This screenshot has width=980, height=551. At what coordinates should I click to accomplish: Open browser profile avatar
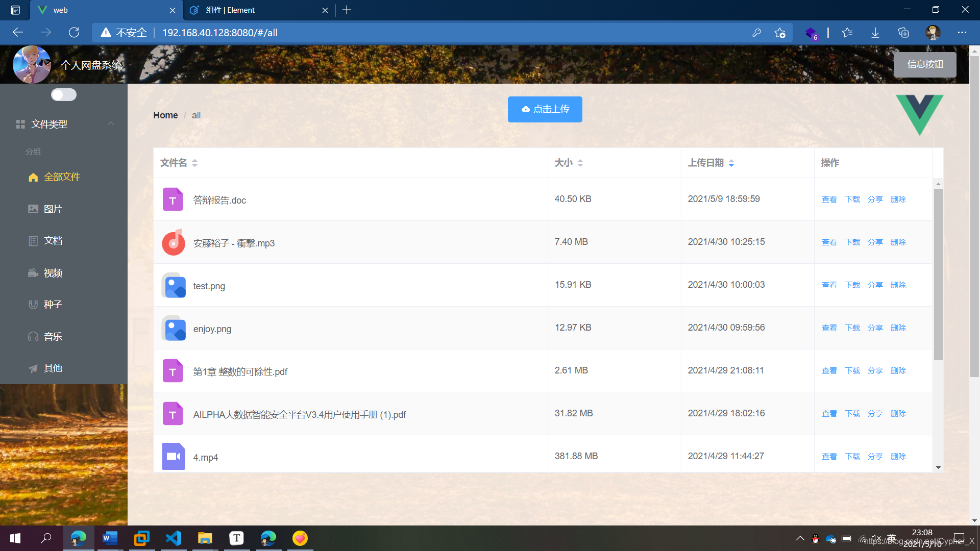[x=933, y=33]
